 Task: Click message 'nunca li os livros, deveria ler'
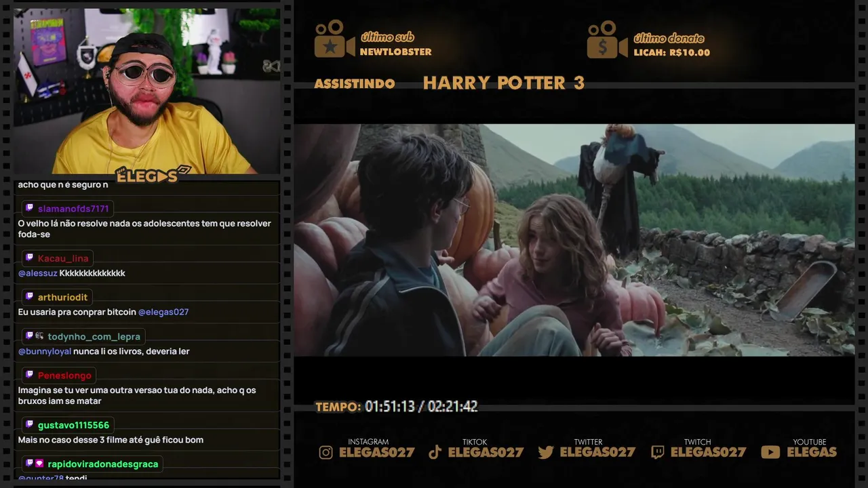132,351
